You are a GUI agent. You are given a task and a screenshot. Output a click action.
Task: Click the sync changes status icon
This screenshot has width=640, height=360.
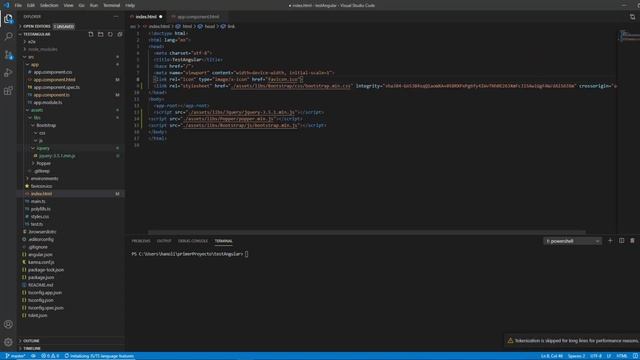pos(33,356)
